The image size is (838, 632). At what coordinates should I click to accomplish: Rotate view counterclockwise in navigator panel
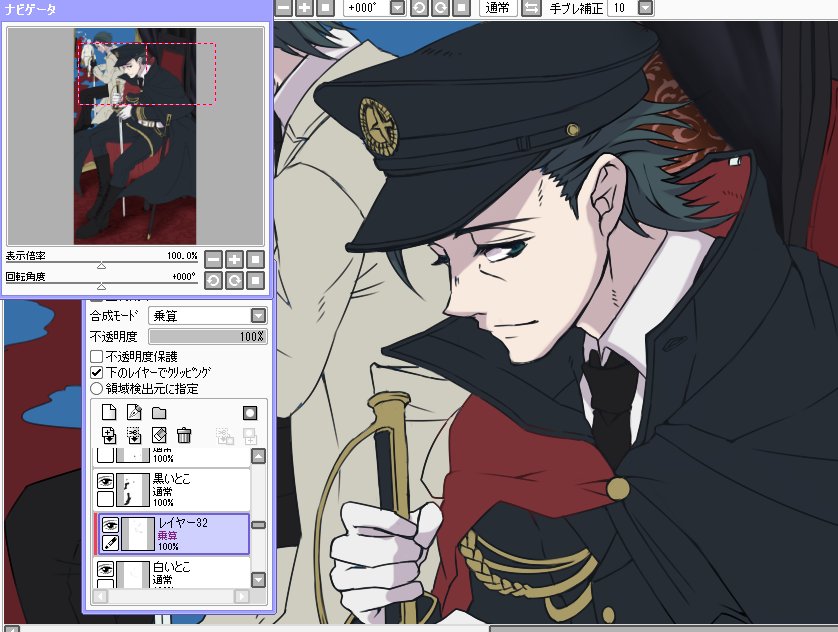point(213,280)
